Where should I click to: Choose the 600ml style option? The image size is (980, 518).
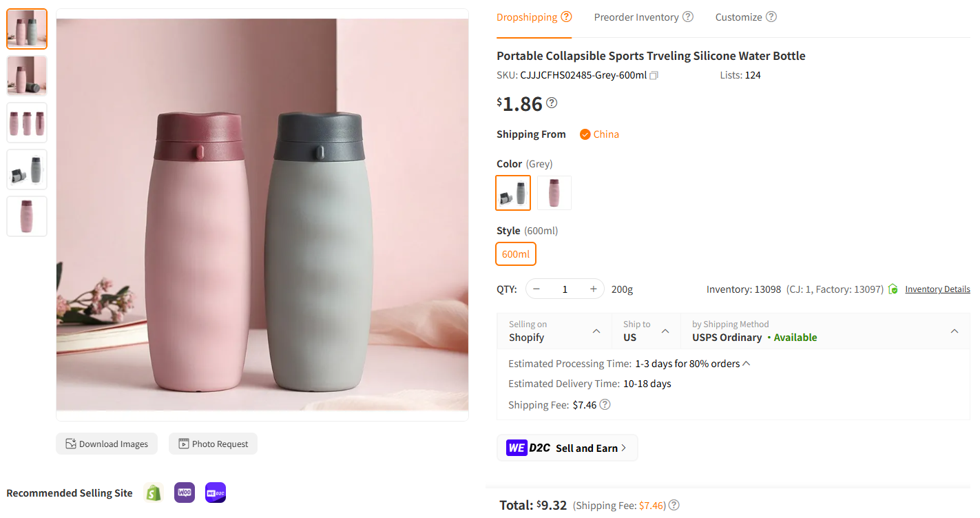click(515, 253)
